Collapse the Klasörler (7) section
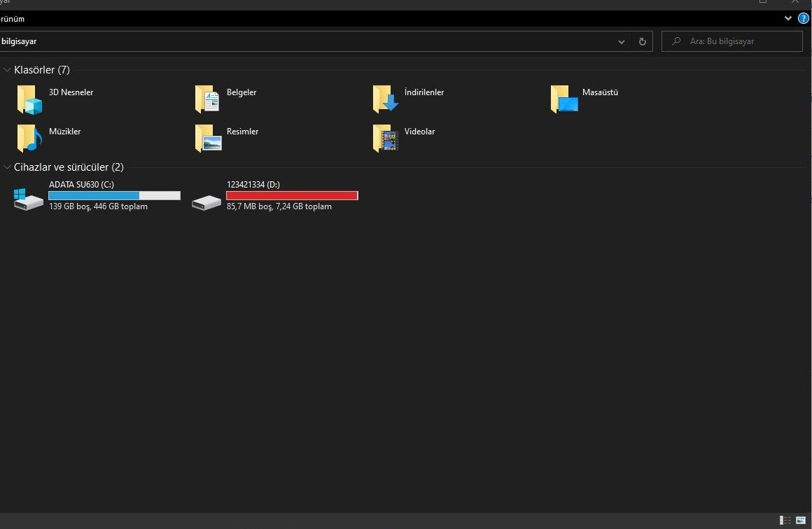 (x=7, y=70)
